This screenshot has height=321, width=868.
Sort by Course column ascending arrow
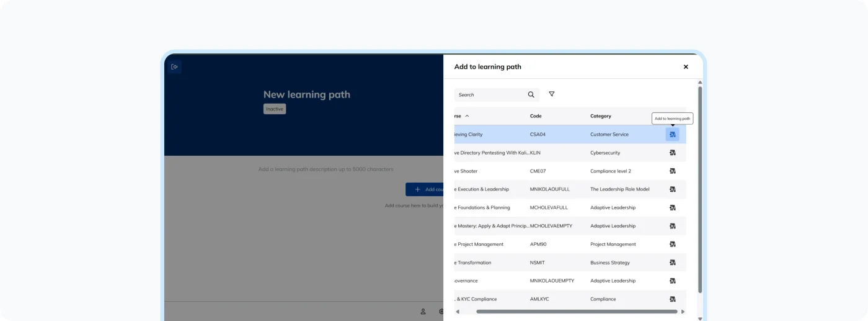click(x=467, y=116)
